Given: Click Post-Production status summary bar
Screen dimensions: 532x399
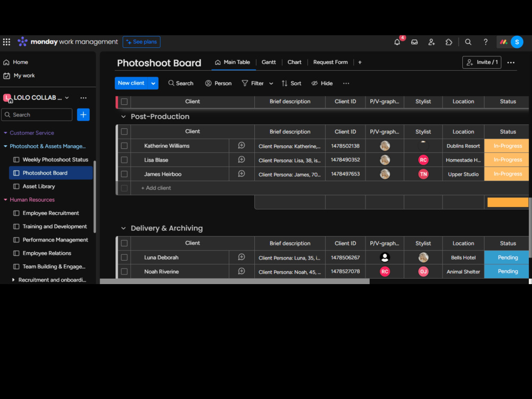Looking at the screenshot, I should (x=508, y=202).
